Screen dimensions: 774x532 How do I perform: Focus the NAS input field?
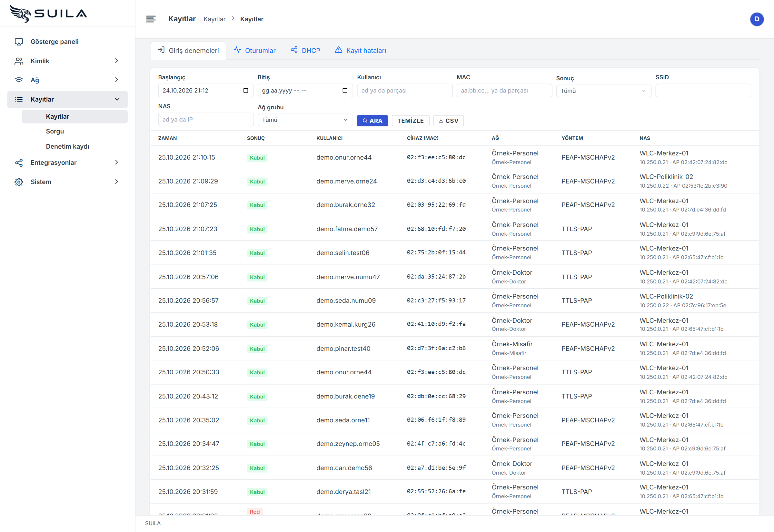(206, 119)
